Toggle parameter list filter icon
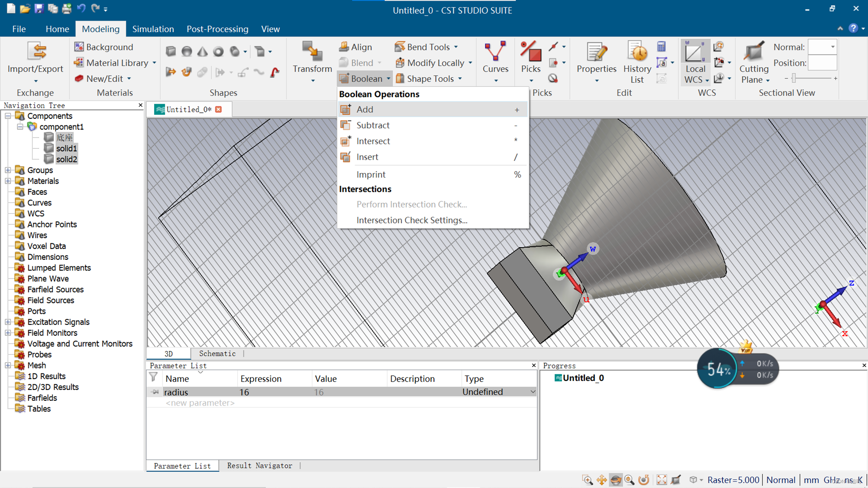The width and height of the screenshot is (868, 488). pos(154,377)
